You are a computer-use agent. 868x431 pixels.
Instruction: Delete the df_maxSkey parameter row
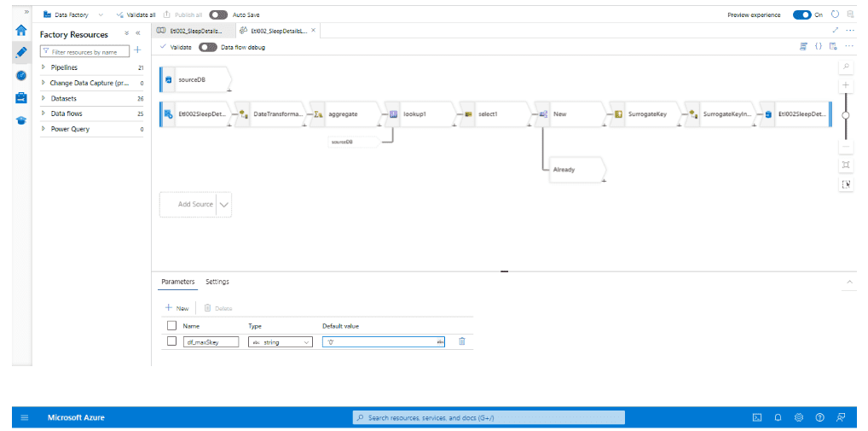pos(461,341)
